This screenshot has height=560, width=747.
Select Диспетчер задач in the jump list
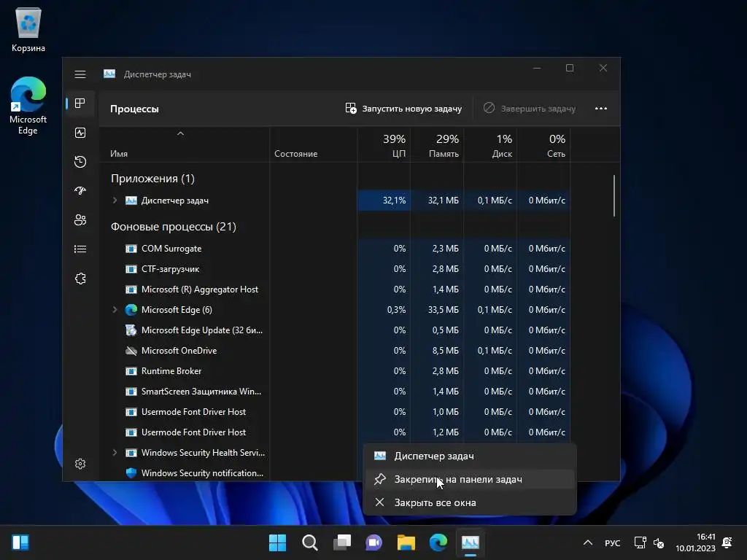[470, 456]
